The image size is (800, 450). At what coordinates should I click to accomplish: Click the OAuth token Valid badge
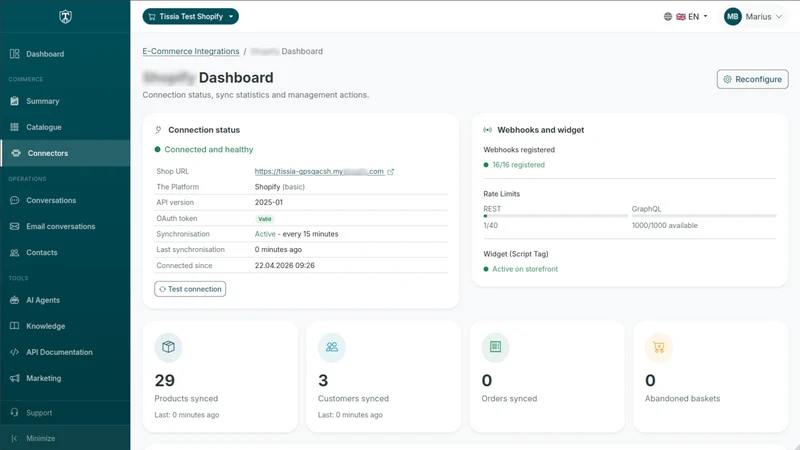[265, 219]
